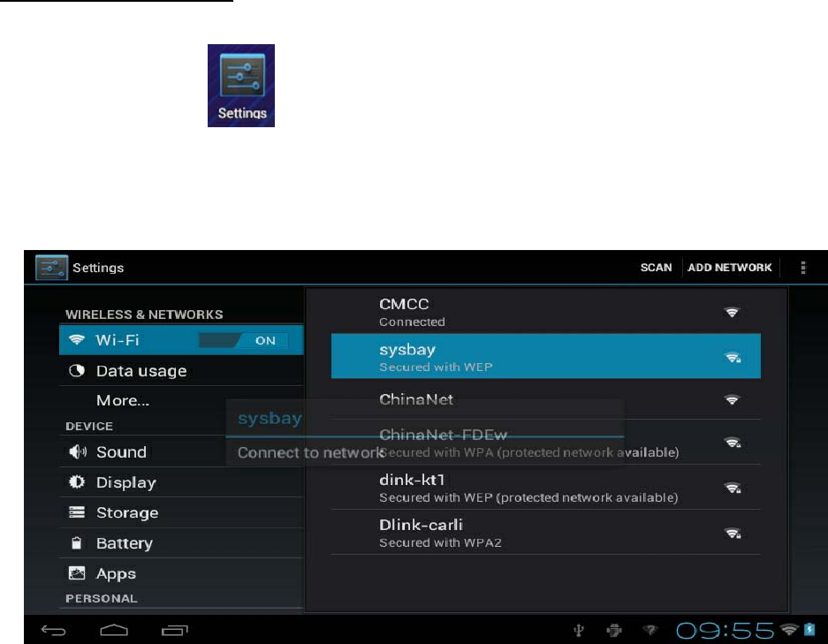The image size is (828, 644).
Task: Click the battery charging icon in the status bar
Action: pyautogui.click(x=809, y=629)
